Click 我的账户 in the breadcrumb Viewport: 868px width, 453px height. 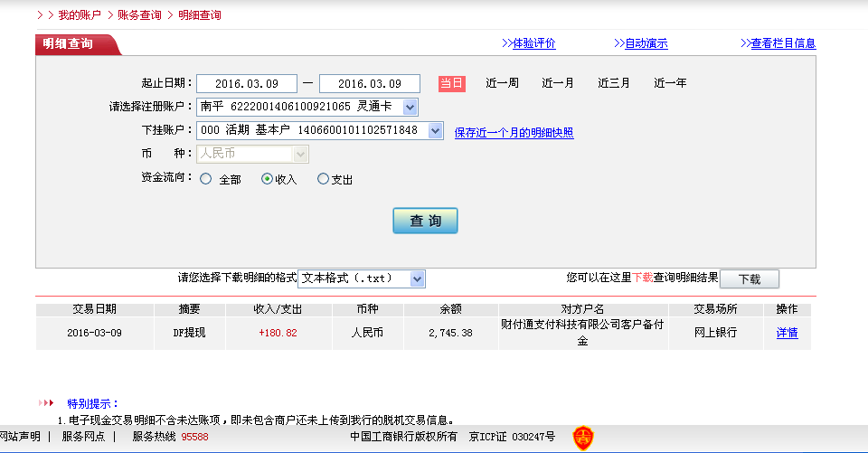[x=80, y=15]
